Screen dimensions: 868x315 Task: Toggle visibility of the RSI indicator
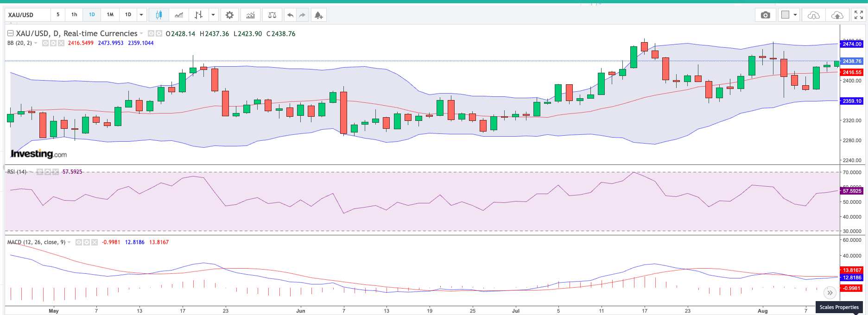pyautogui.click(x=40, y=172)
